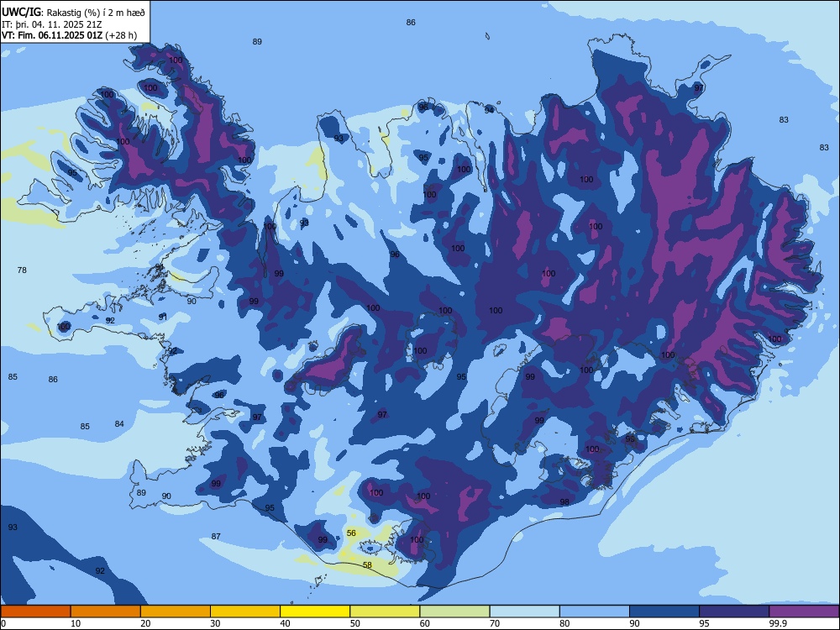Select the bright yellow 40–50 legend block
Image resolution: width=840 pixels, height=630 pixels.
pyautogui.click(x=315, y=612)
